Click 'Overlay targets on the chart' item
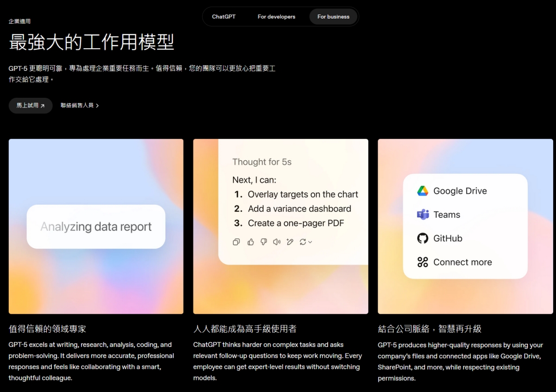Screen dimensions: 556x392 (x=296, y=194)
